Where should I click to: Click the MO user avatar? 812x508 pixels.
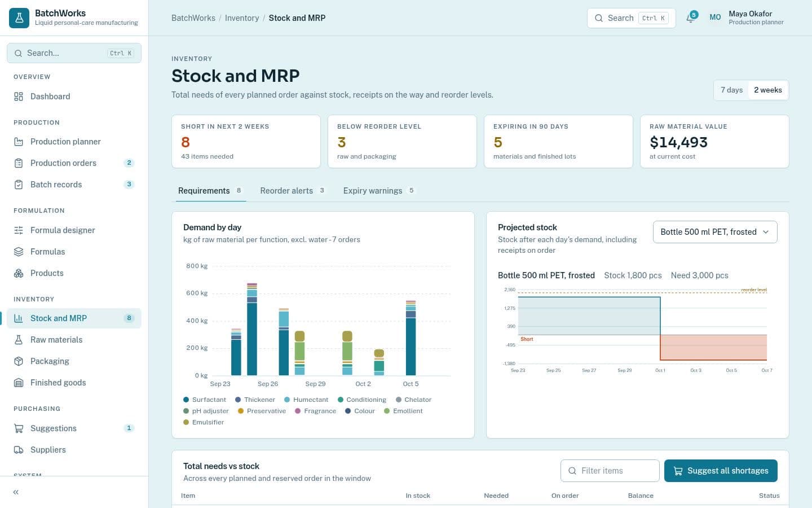pyautogui.click(x=715, y=17)
